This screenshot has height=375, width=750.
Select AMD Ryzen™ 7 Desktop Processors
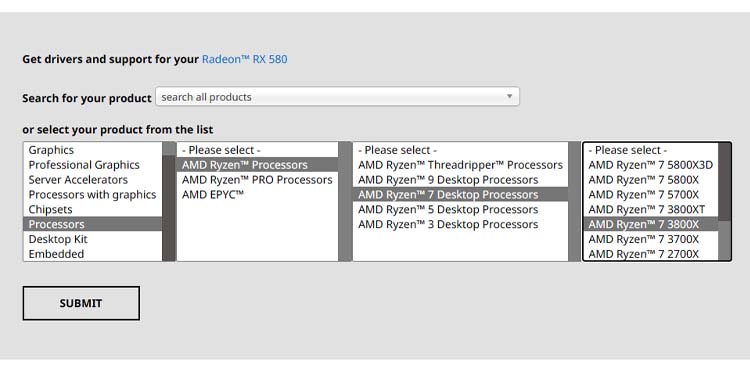coord(461,195)
